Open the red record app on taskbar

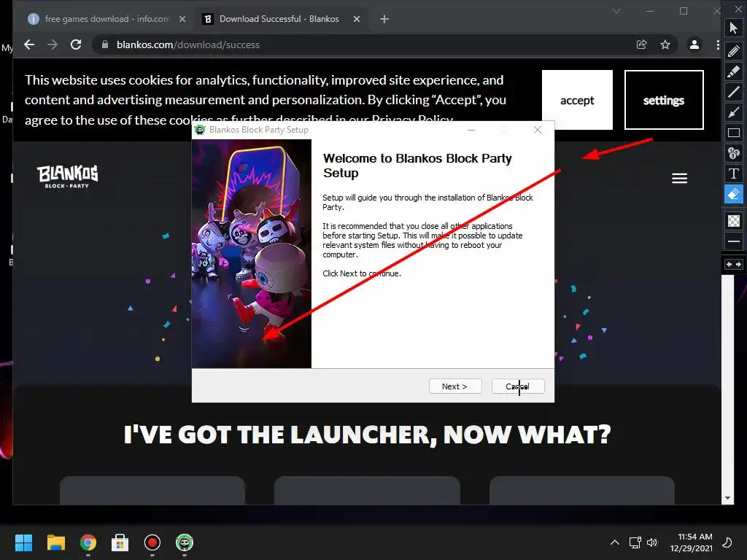click(152, 542)
